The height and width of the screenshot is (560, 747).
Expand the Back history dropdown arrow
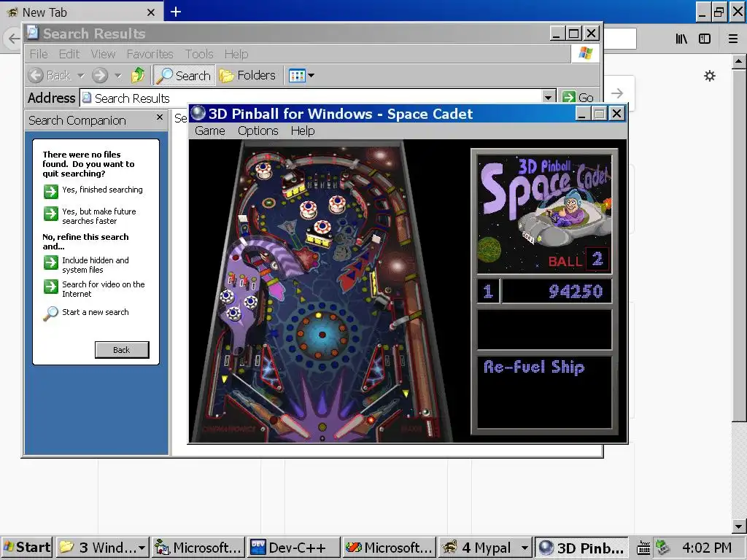(x=81, y=75)
